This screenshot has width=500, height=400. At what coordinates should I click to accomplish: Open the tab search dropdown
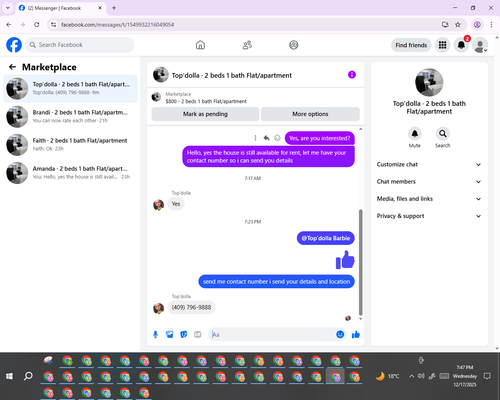click(8, 8)
